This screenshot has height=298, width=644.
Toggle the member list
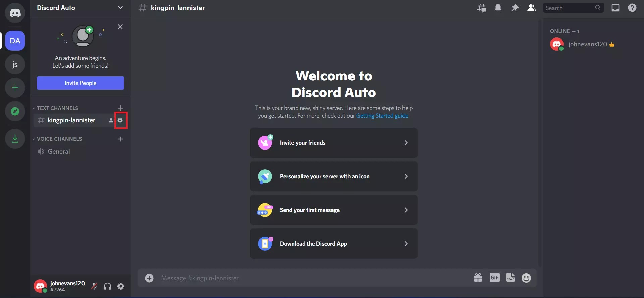(531, 8)
